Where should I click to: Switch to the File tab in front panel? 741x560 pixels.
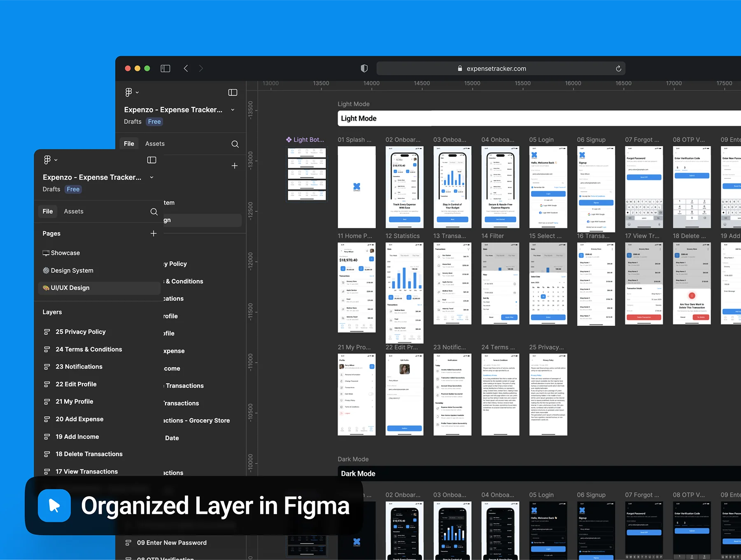pyautogui.click(x=48, y=211)
